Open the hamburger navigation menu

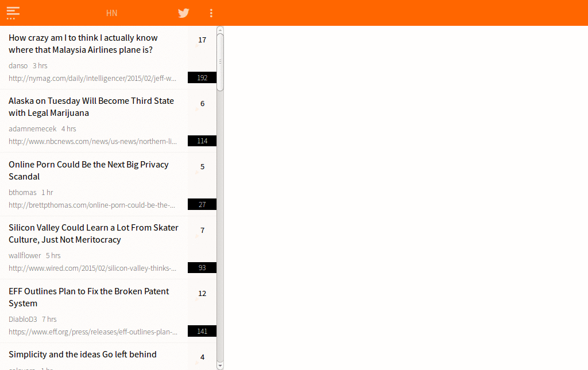coord(13,13)
